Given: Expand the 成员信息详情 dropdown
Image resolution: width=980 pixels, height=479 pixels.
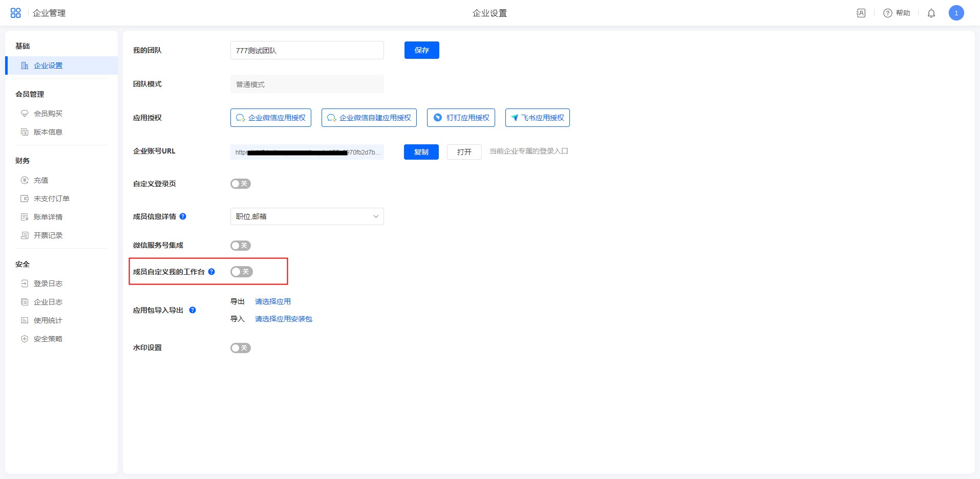Looking at the screenshot, I should [x=307, y=216].
